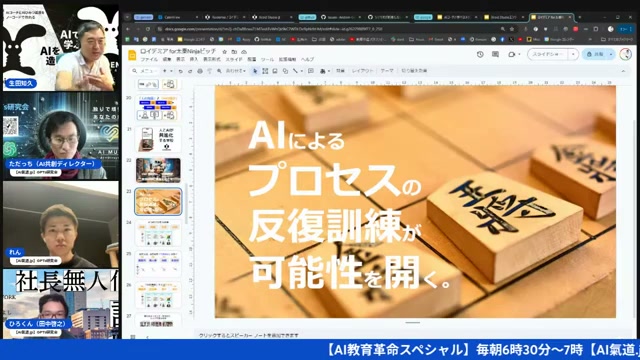Select slide 24 thumbnail
Image resolution: width=640 pixels, height=360 pixels.
pyautogui.click(x=158, y=233)
